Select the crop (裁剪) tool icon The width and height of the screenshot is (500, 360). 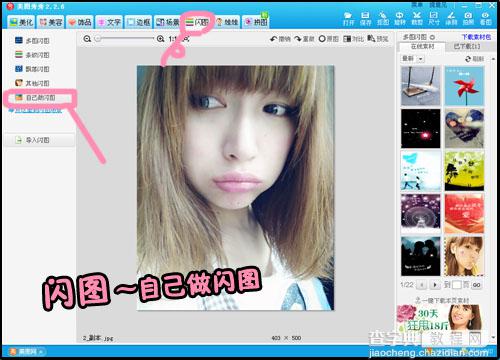416,19
